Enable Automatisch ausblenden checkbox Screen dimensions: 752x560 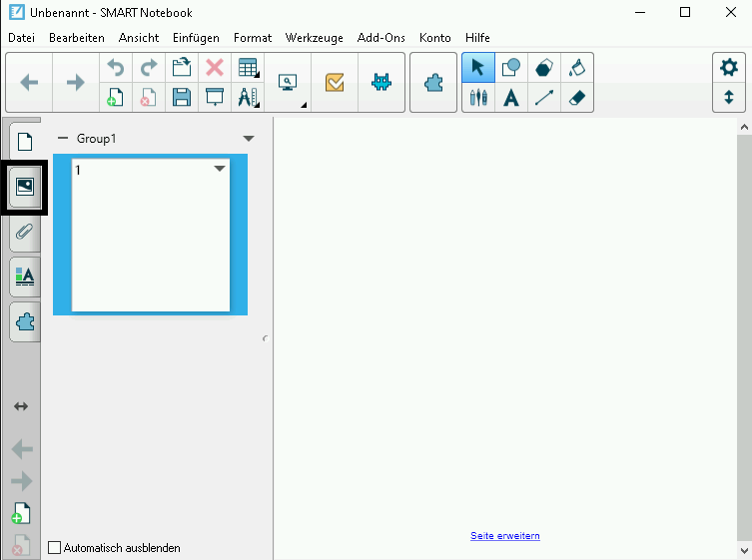(x=55, y=548)
